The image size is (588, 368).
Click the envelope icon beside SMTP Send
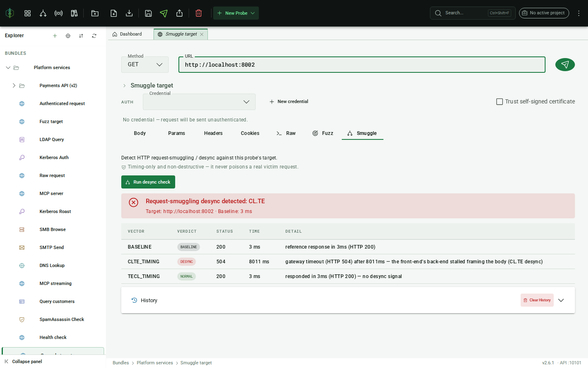[x=22, y=247]
